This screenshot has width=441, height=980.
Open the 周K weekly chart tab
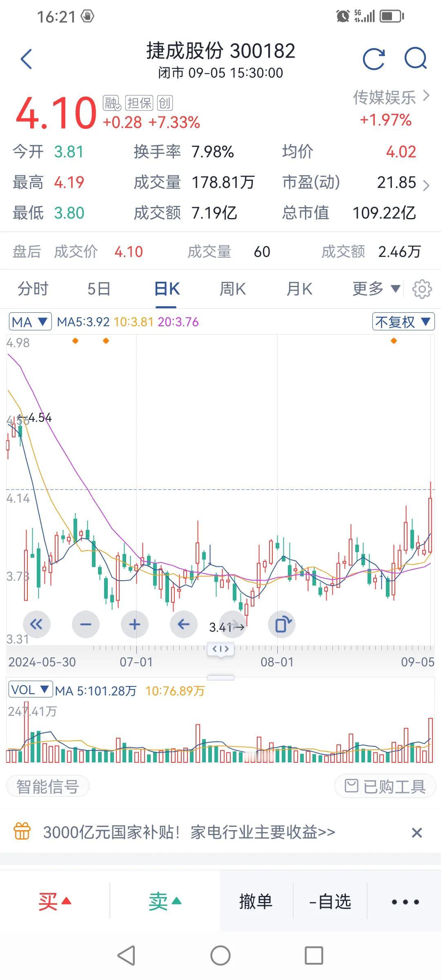click(232, 289)
